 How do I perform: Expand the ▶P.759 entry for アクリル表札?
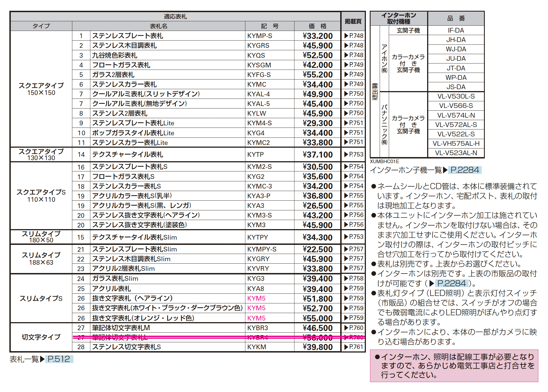[x=356, y=288]
